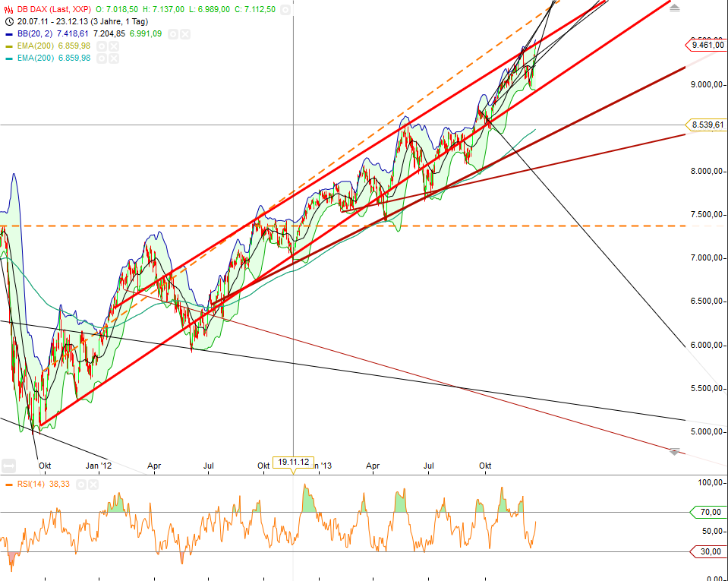The height and width of the screenshot is (581, 728).
Task: Click the horizontal zoom arrows icon
Action: 8,466
